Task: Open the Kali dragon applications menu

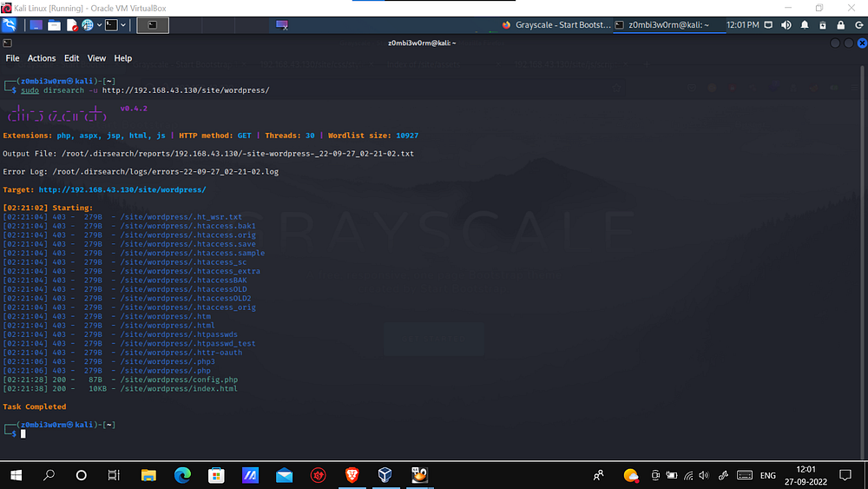Action: [10, 25]
